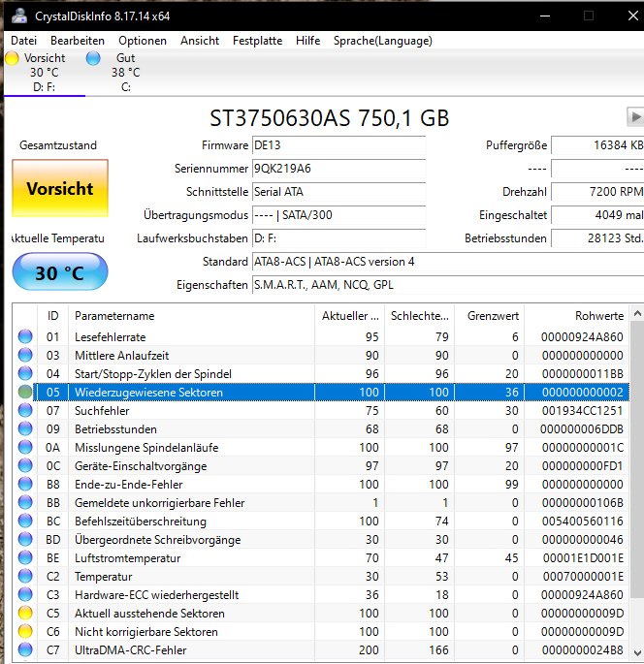
Task: Click the Puffergröße value 16384 KB
Action: (x=597, y=145)
